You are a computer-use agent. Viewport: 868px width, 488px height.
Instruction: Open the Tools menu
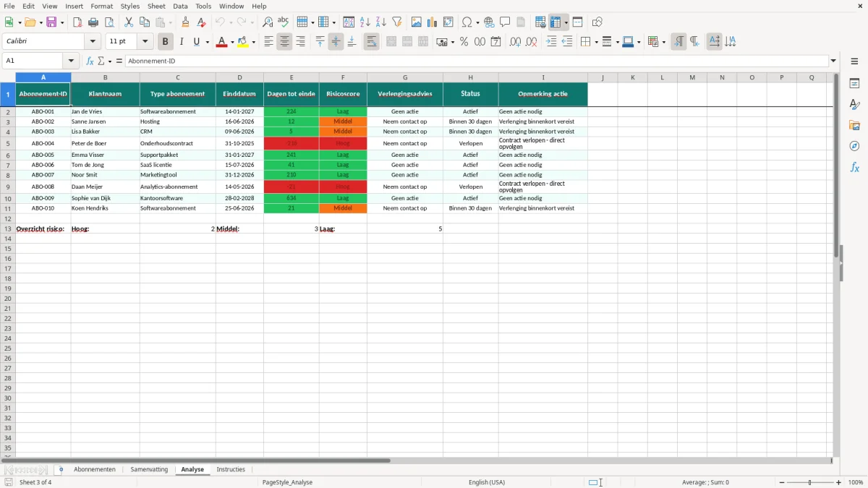click(x=203, y=6)
